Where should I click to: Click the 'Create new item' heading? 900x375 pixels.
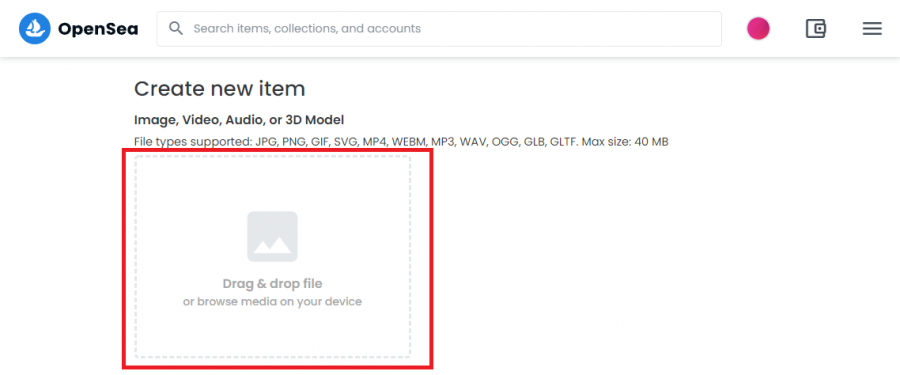219,88
